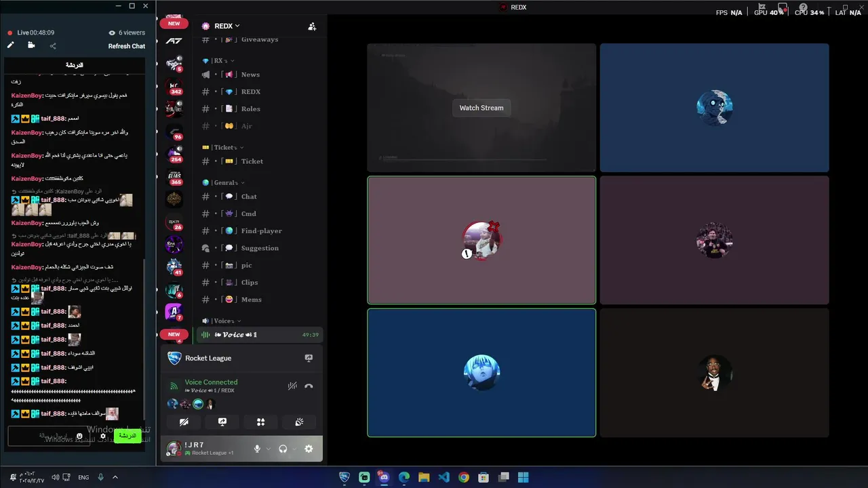Viewport: 868px width, 488px height.
Task: Click the top-right blue participant tile
Action: click(714, 108)
